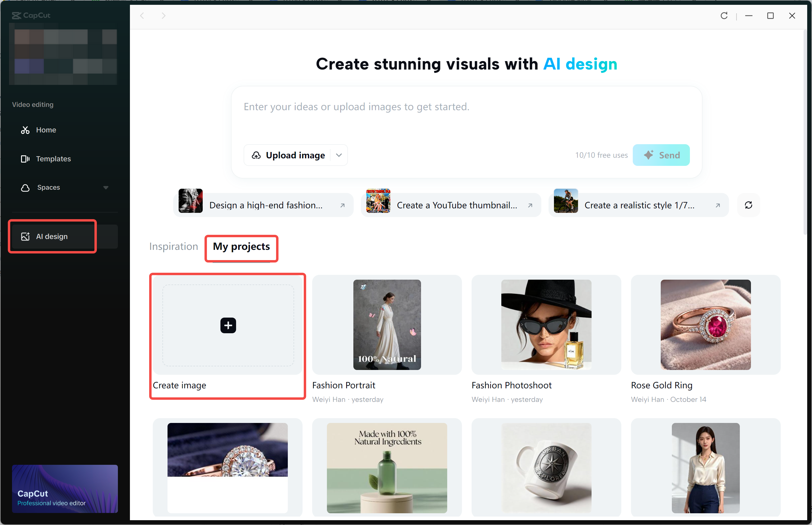Click the Send button
Viewport: 812px width, 525px height.
[661, 155]
